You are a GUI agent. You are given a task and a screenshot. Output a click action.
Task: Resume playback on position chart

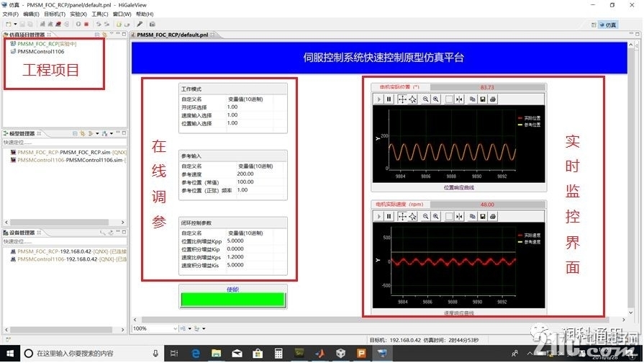tap(378, 99)
